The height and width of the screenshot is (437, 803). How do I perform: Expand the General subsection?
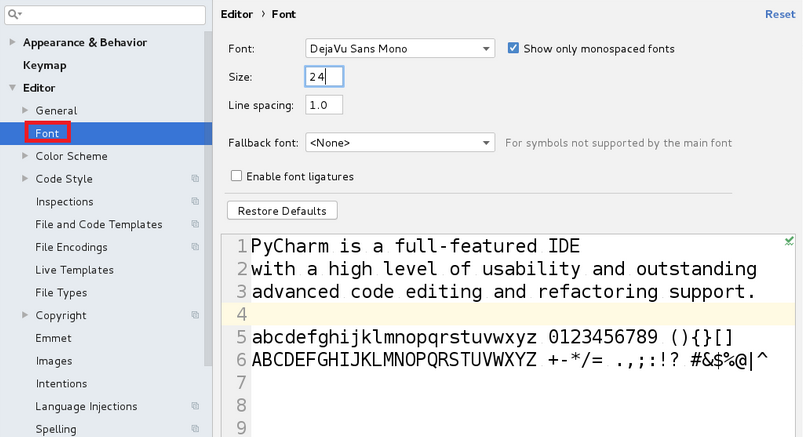click(x=25, y=110)
